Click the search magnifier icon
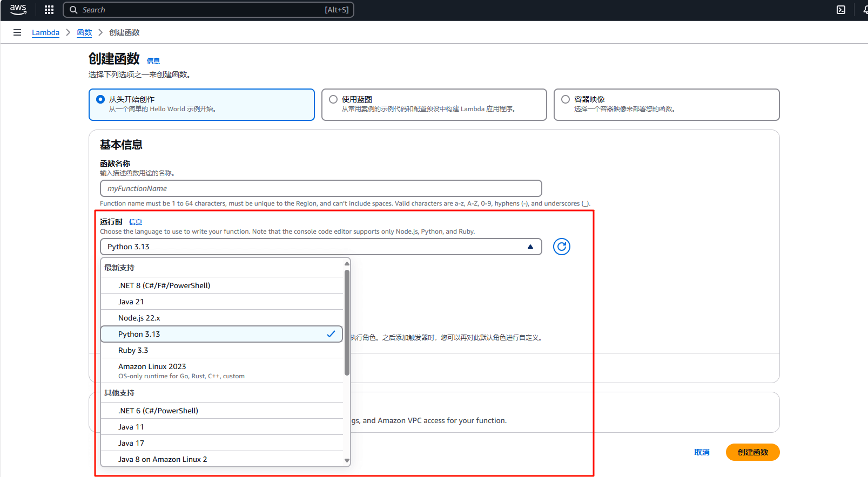This screenshot has width=868, height=477. pos(73,10)
